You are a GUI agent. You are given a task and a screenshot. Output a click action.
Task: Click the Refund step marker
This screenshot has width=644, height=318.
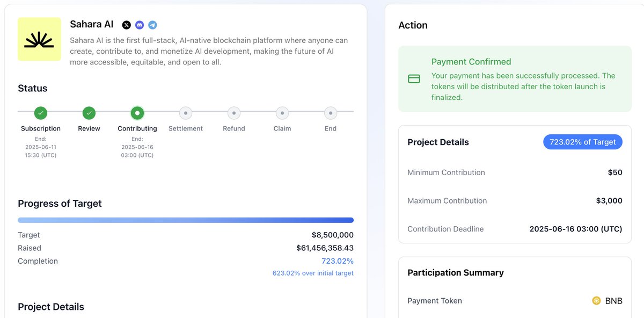point(234,113)
